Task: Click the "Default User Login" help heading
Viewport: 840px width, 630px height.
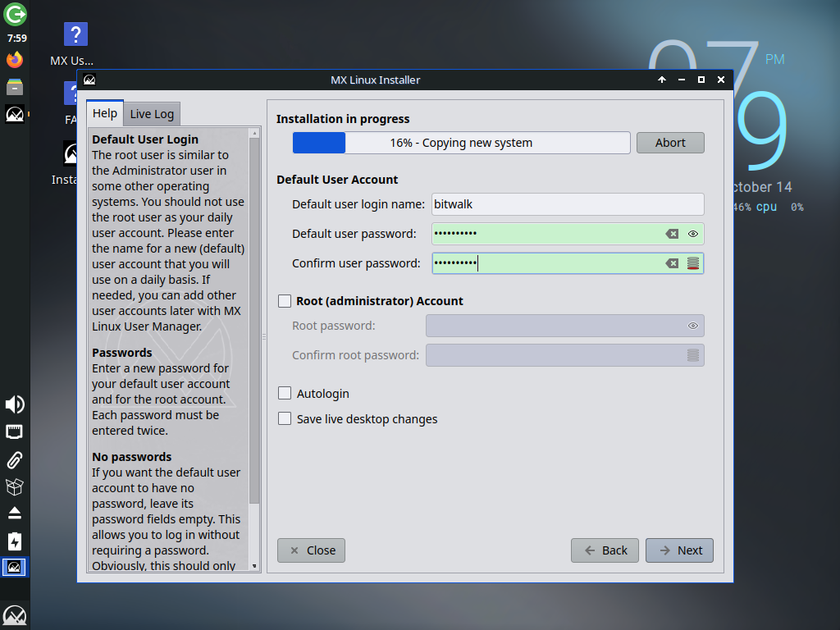Action: coord(145,139)
